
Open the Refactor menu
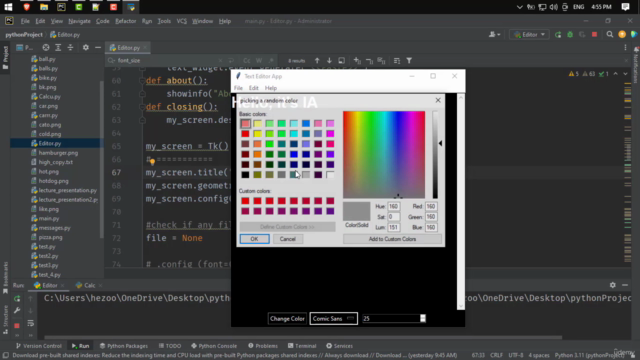[125, 21]
